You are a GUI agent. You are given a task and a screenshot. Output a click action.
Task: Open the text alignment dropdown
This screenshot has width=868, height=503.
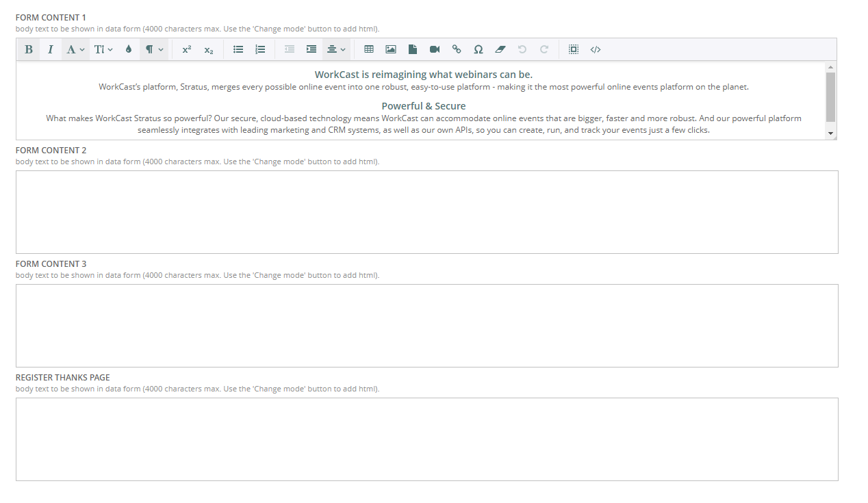(336, 49)
